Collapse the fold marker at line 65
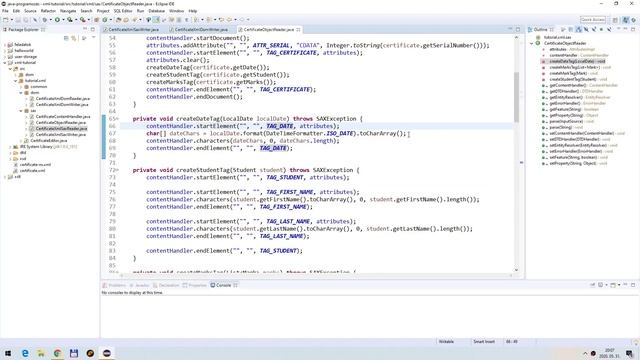Image resolution: width=640 pixels, height=360 pixels. coord(118,119)
